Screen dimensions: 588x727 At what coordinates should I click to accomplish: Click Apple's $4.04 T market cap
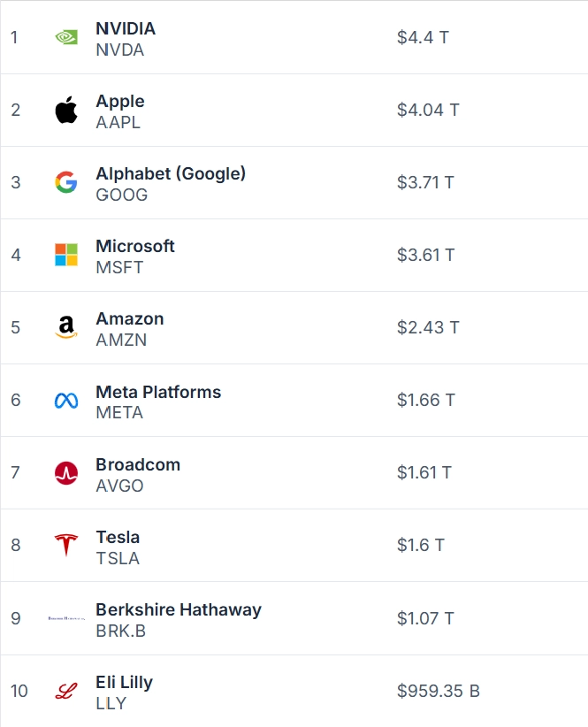pos(428,111)
